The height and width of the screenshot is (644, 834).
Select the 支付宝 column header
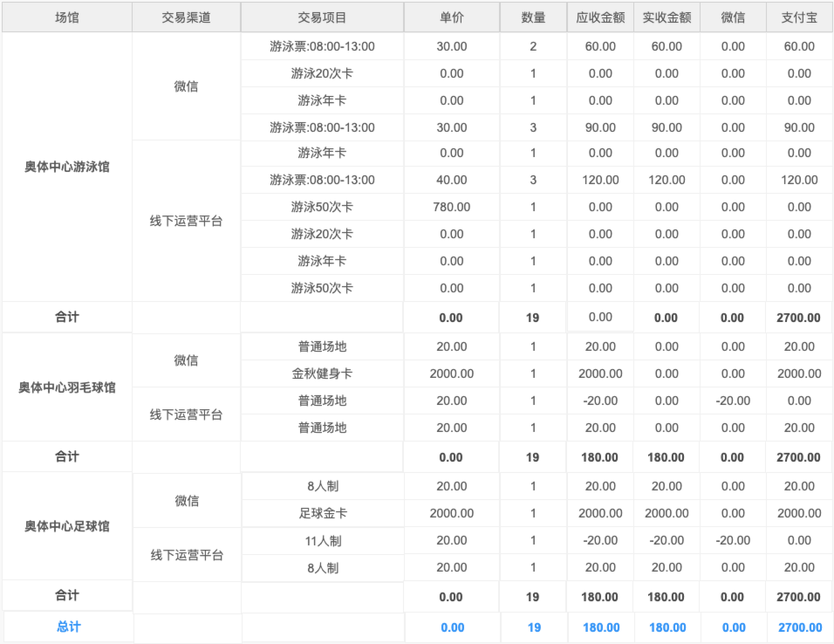click(799, 17)
